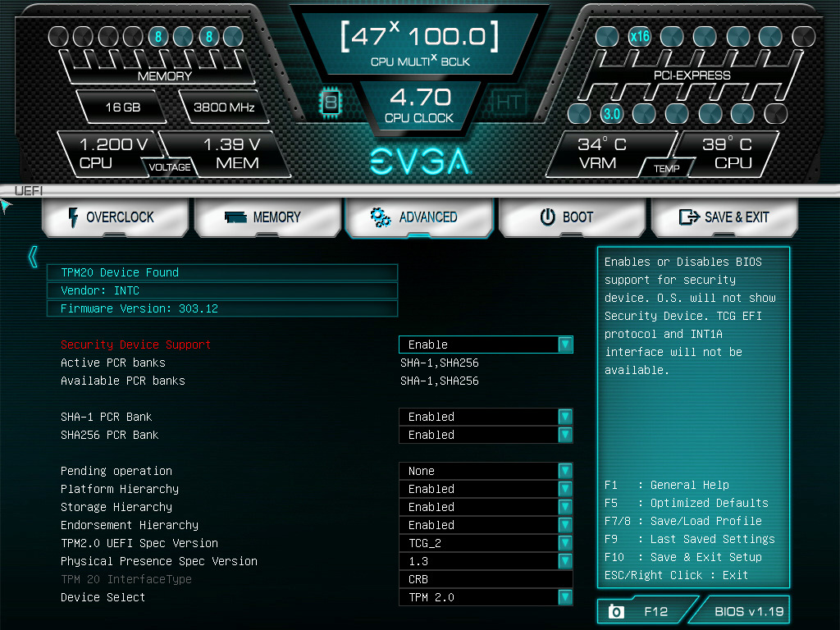Click the 3800 MHz memory speed readout
Image resolution: width=840 pixels, height=630 pixels.
[224, 107]
